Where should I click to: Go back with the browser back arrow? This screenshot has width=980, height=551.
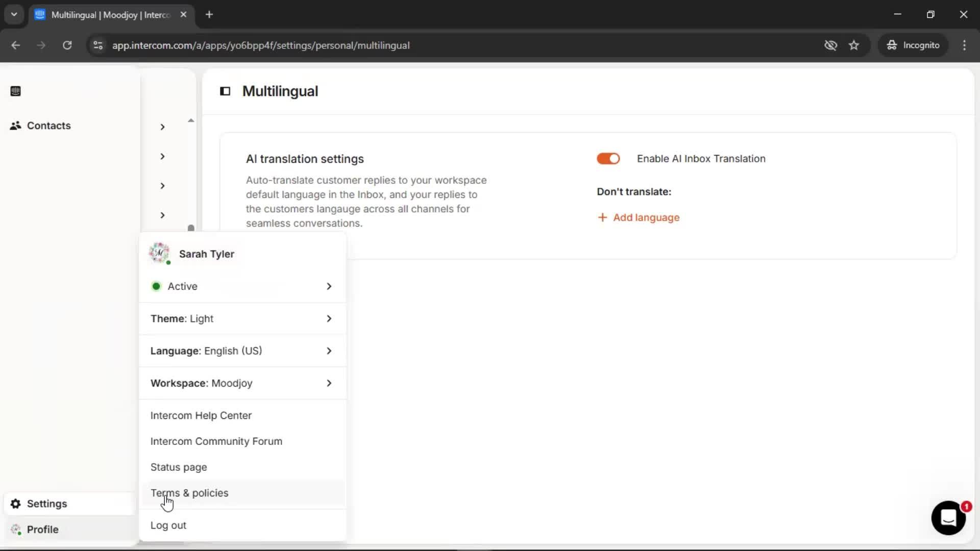pos(15,45)
